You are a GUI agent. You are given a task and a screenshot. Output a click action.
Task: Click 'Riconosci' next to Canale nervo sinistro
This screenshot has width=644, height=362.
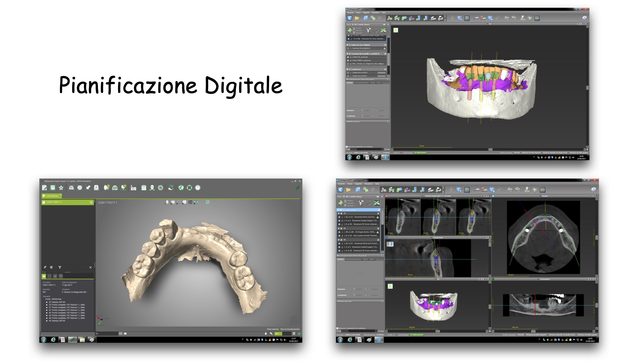382,73
